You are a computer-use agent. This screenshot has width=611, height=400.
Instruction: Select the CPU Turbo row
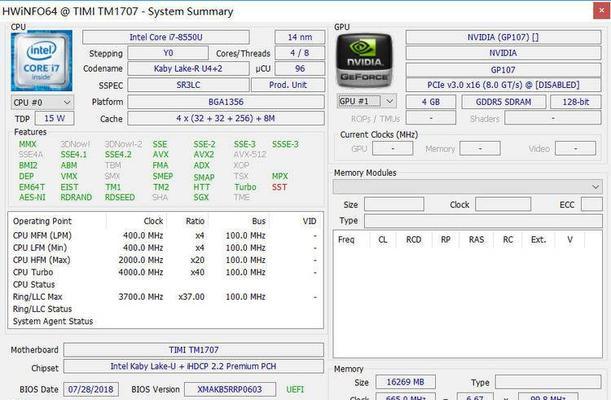165,272
